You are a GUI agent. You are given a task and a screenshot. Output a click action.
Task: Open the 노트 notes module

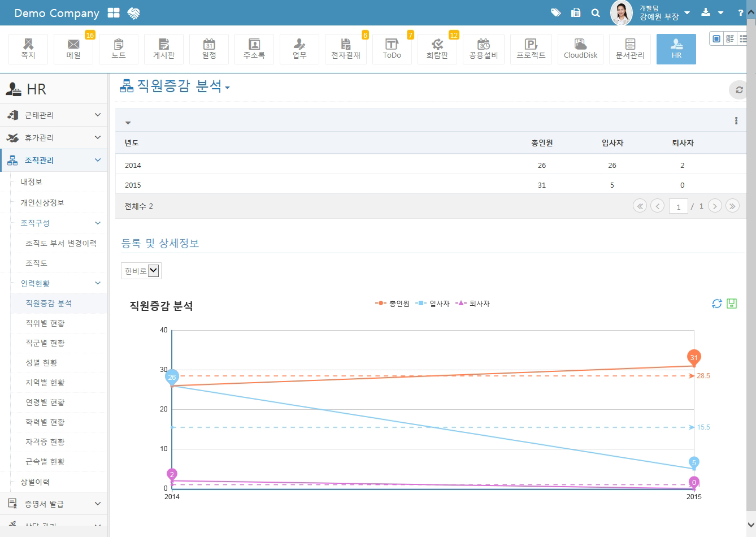119,49
